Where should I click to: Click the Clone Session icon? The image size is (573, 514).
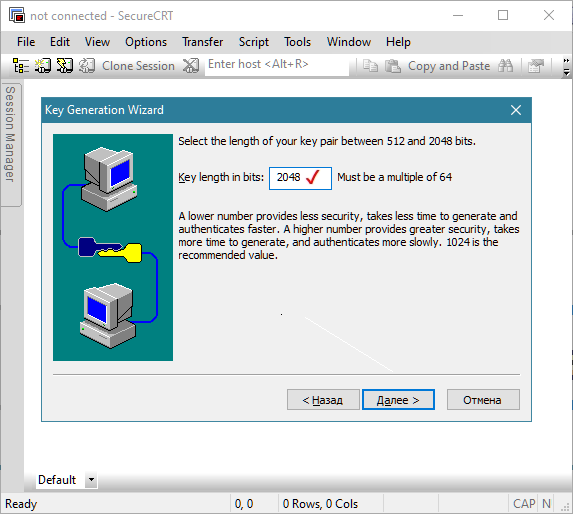[87, 66]
